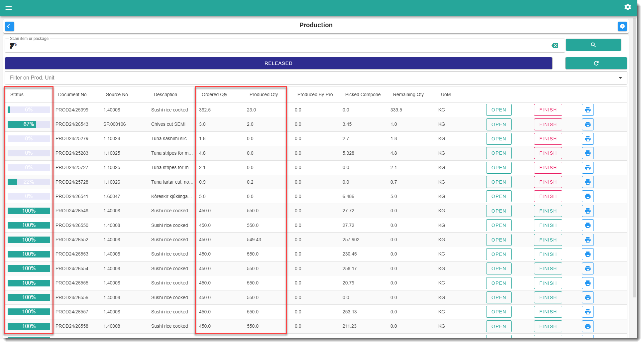The image size is (644, 345).
Task: Select the RELEASED status bar
Action: pyautogui.click(x=278, y=63)
